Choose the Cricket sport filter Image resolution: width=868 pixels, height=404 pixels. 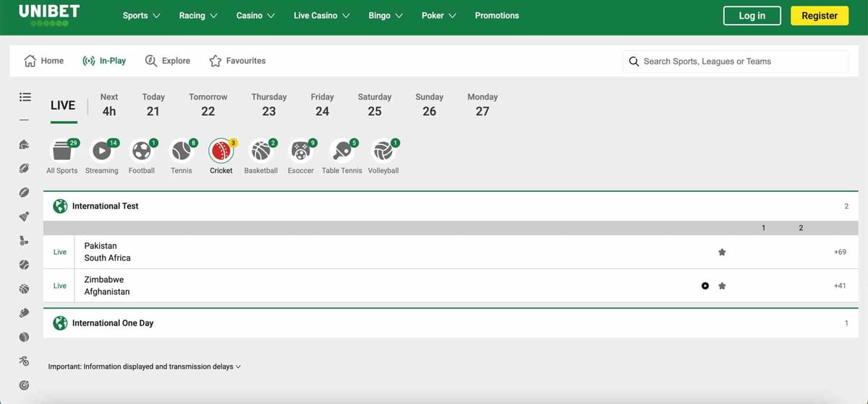tap(221, 156)
